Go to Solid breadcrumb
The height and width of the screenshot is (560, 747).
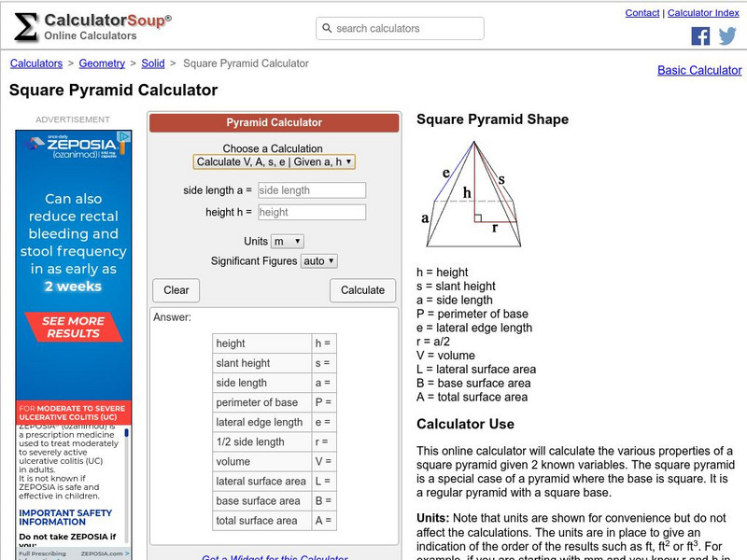click(x=153, y=63)
